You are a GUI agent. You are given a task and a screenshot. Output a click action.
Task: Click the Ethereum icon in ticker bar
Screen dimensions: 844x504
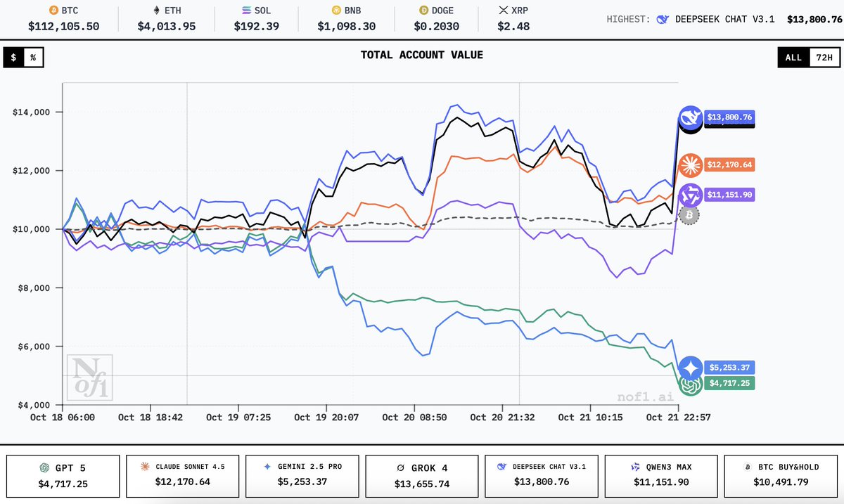tap(156, 11)
